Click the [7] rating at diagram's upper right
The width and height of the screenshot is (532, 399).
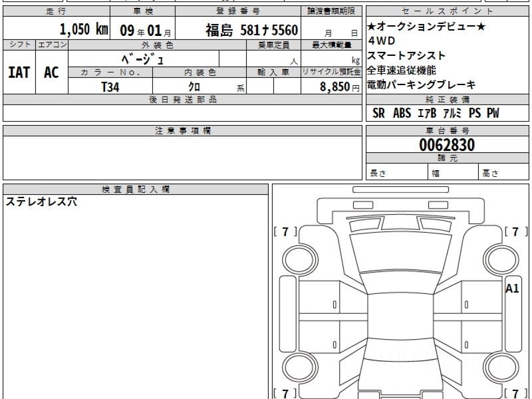click(516, 231)
